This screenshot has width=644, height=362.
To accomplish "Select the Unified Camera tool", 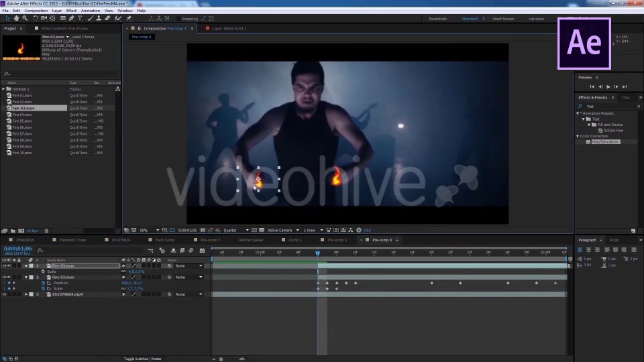I will click(x=44, y=19).
